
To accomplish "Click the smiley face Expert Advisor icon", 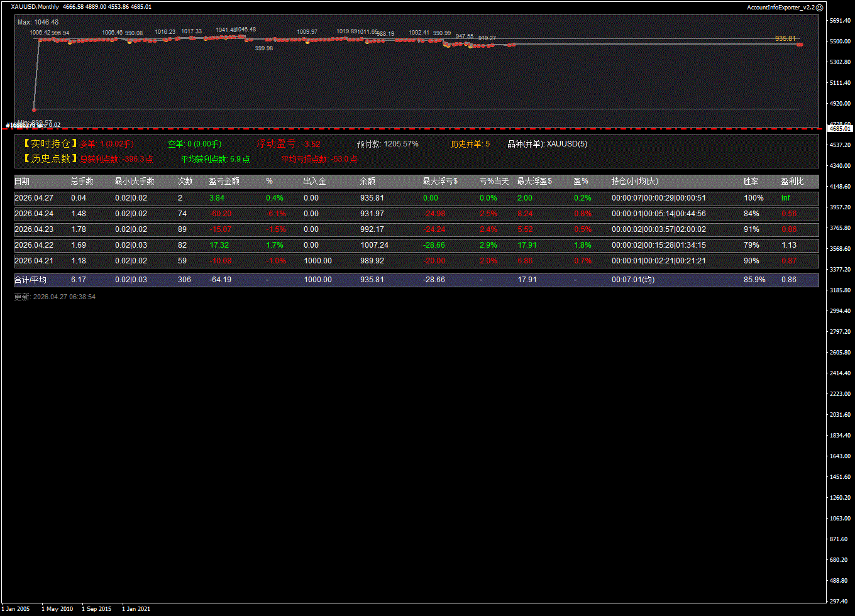I will pyautogui.click(x=819, y=7).
